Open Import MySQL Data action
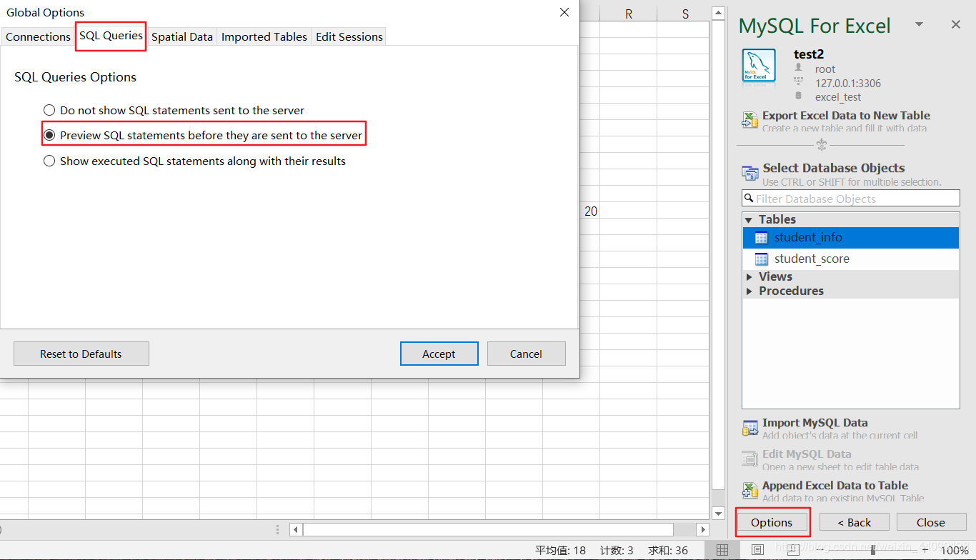 [x=815, y=423]
